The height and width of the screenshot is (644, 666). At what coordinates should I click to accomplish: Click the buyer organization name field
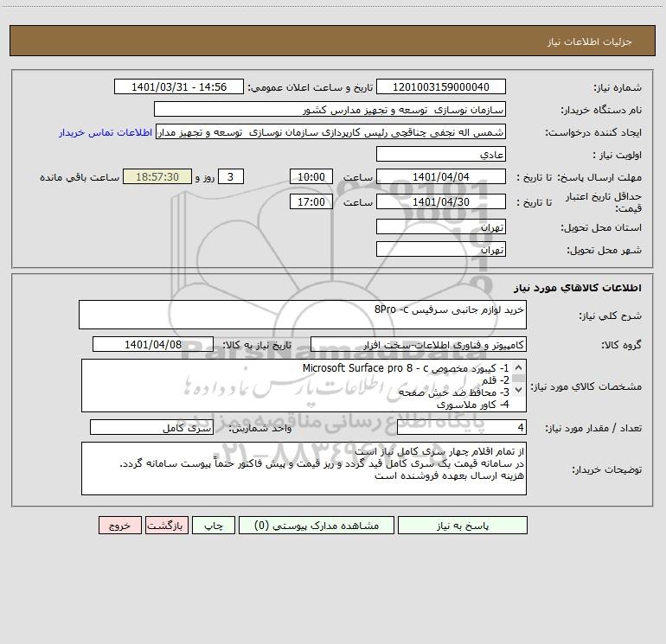coord(330,109)
